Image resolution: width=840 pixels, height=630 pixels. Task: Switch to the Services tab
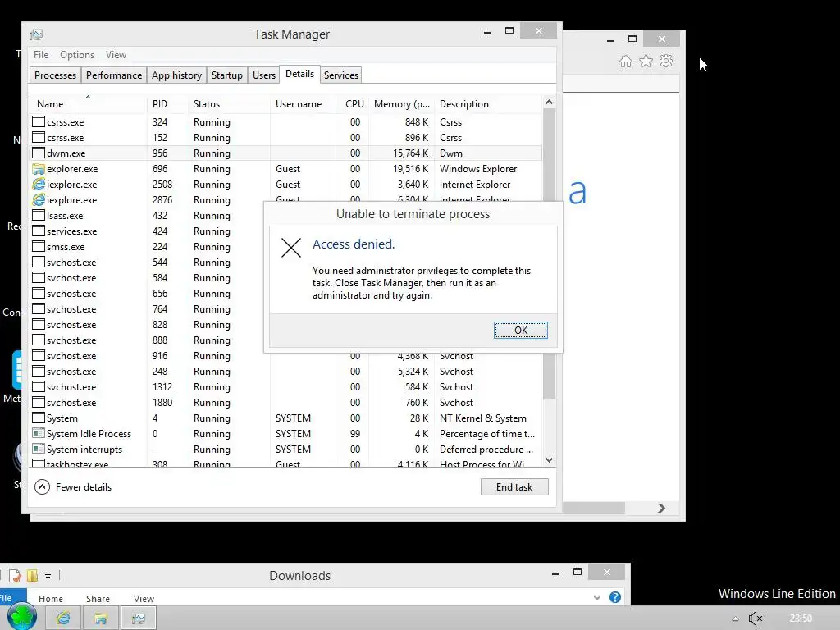click(x=341, y=75)
